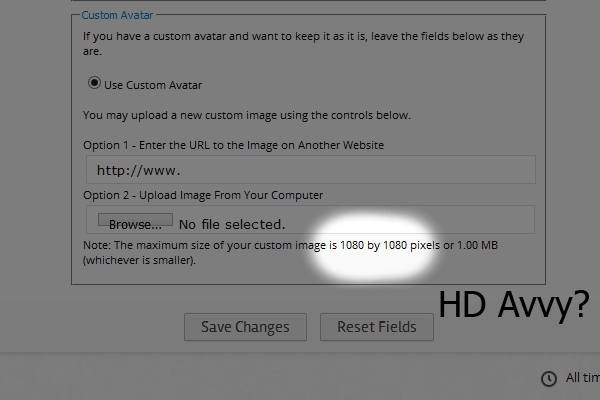Image resolution: width=600 pixels, height=400 pixels.
Task: Click 'If you have a custom avatar' paragraph
Action: click(303, 44)
